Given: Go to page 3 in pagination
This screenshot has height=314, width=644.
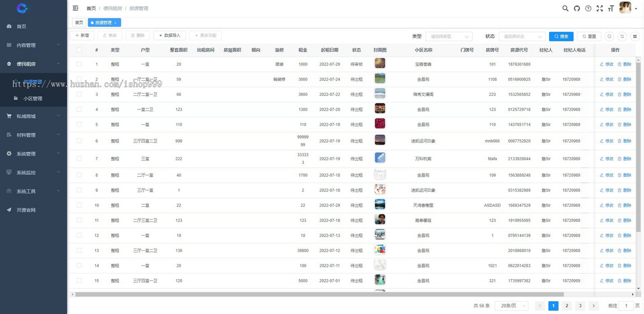Looking at the screenshot, I should (x=580, y=305).
